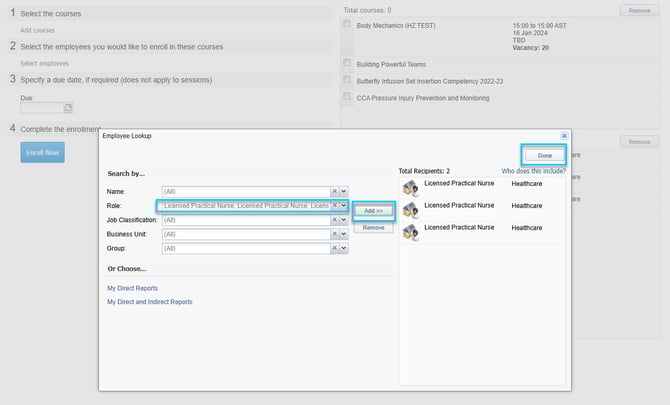Open the Role dropdown list
Screen dimensions: 670x405
click(344, 205)
